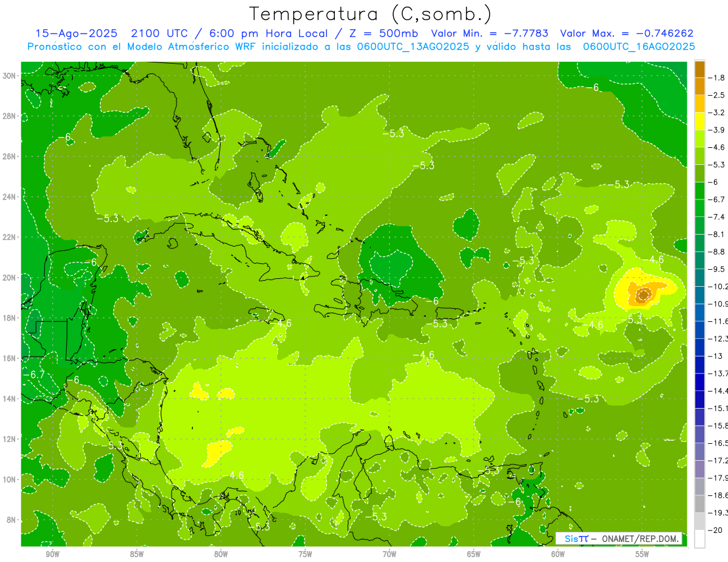Click the 'Temperatura (C,somb.)' chart title
This screenshot has height=562, width=728.
371,15
